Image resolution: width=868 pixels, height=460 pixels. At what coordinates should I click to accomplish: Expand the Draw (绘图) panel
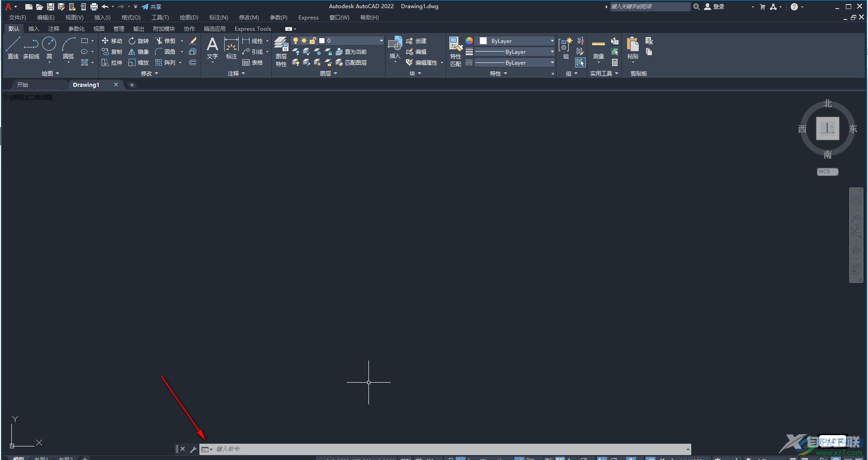point(50,73)
